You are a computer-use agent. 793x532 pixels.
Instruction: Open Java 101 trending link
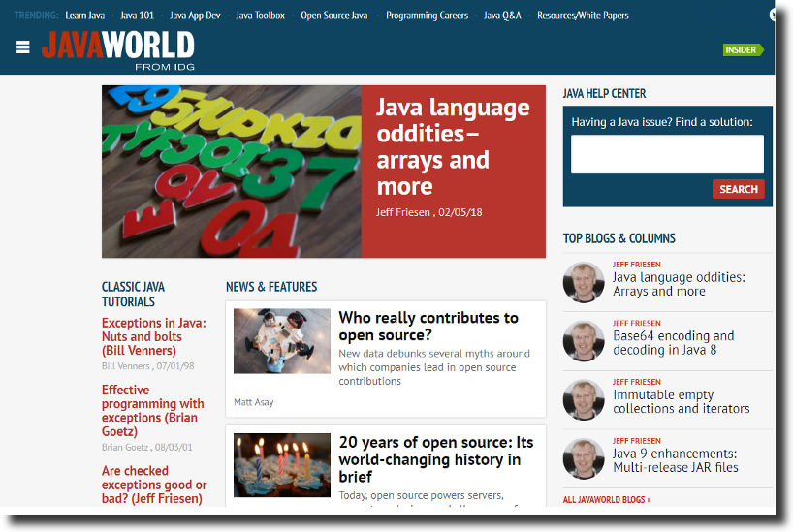point(137,16)
